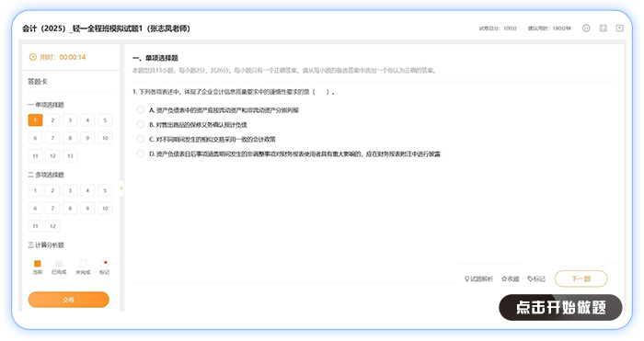The width and height of the screenshot is (644, 341).
Task: Jump to single-choice question 8
Action: click(70, 138)
